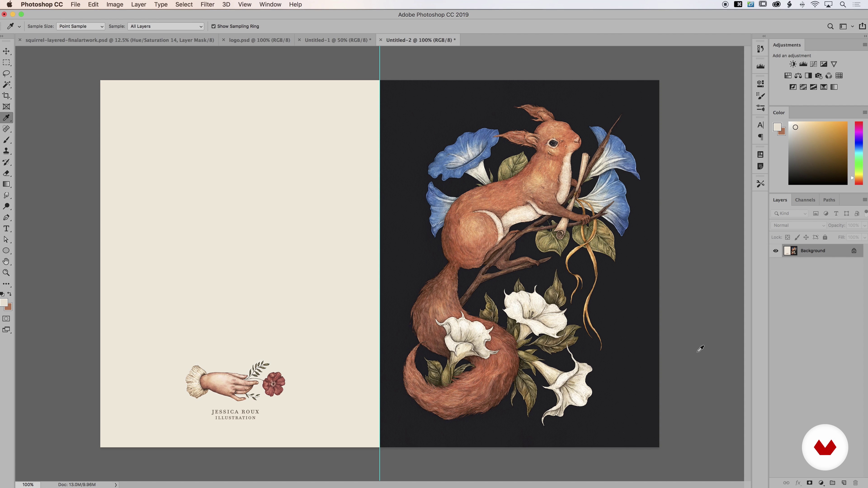Screen dimensions: 868x488
Task: Open the Sample All Layers dropdown
Action: pyautogui.click(x=166, y=26)
